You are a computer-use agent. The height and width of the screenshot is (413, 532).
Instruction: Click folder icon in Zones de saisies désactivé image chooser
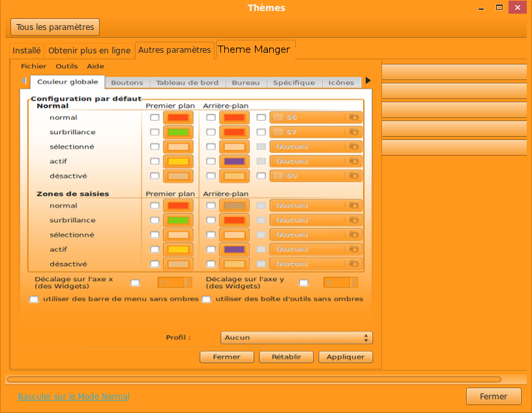tap(353, 264)
